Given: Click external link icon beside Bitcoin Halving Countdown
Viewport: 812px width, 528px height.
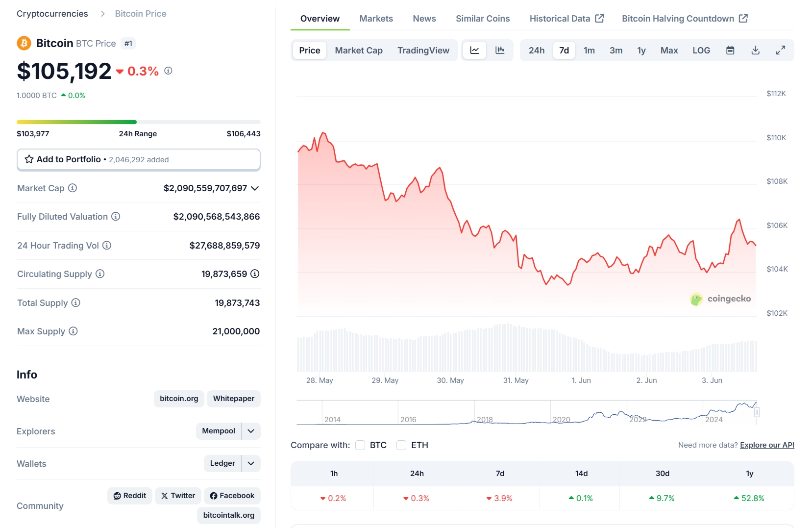Looking at the screenshot, I should point(743,18).
